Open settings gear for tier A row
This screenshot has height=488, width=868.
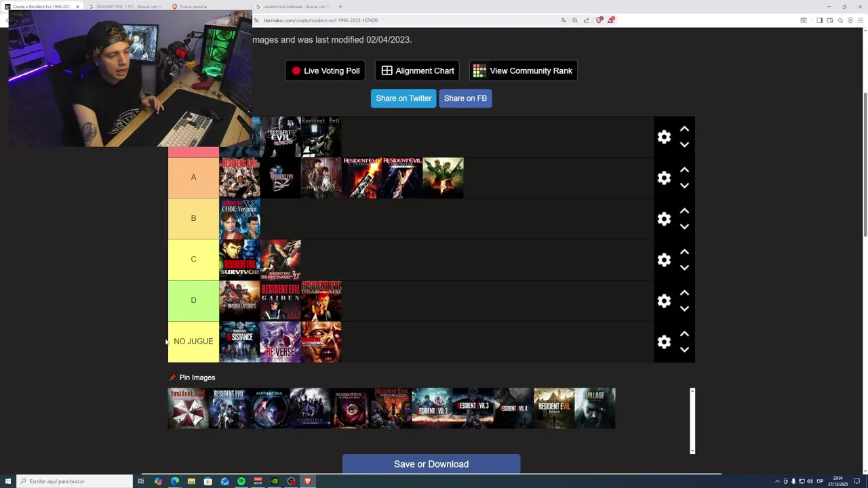click(x=664, y=178)
